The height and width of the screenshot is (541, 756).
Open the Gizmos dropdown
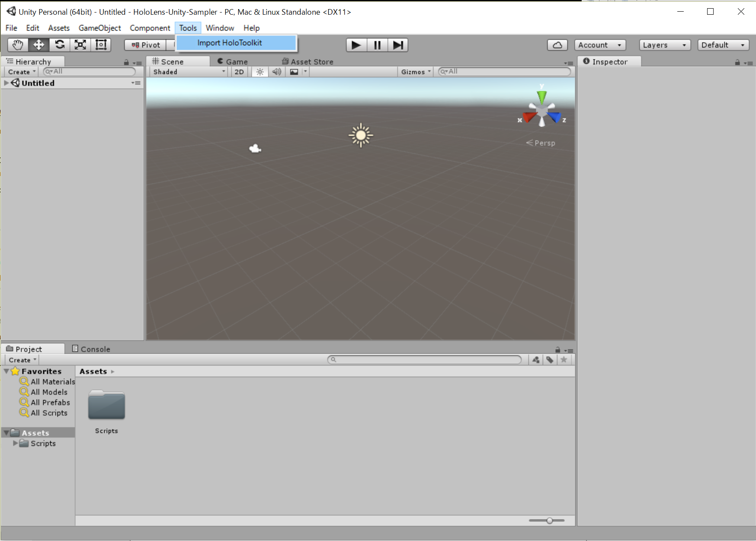tap(416, 72)
